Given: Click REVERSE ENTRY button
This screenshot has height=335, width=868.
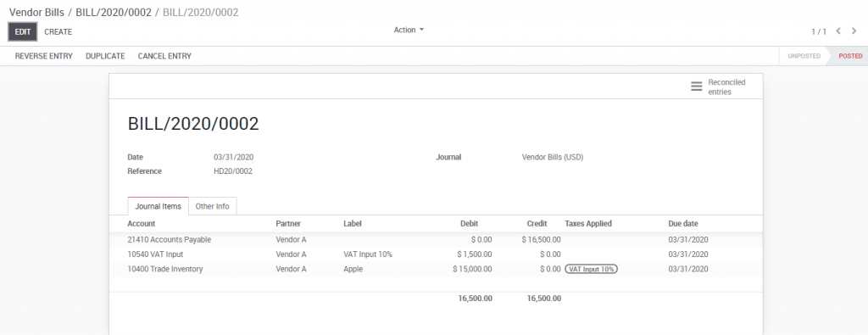Looking at the screenshot, I should tap(44, 56).
